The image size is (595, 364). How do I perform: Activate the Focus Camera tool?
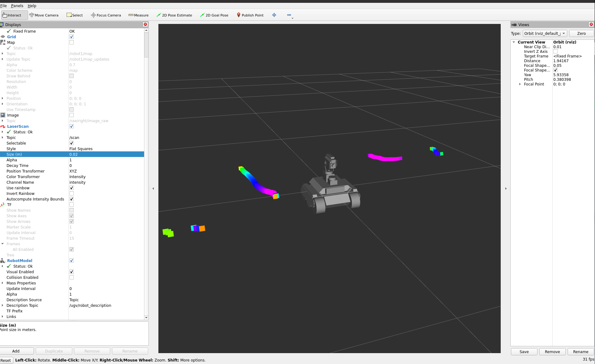(x=106, y=15)
